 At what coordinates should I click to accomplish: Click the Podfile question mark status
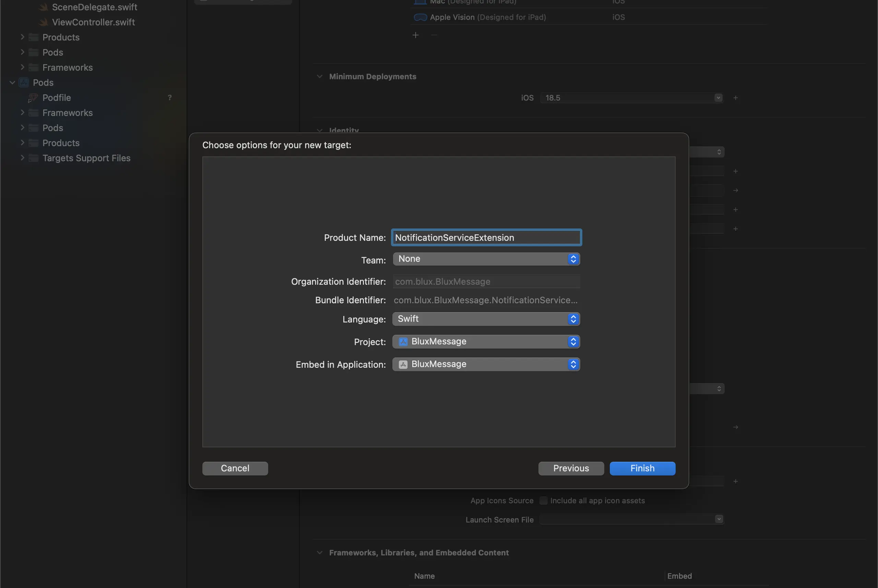(x=169, y=97)
